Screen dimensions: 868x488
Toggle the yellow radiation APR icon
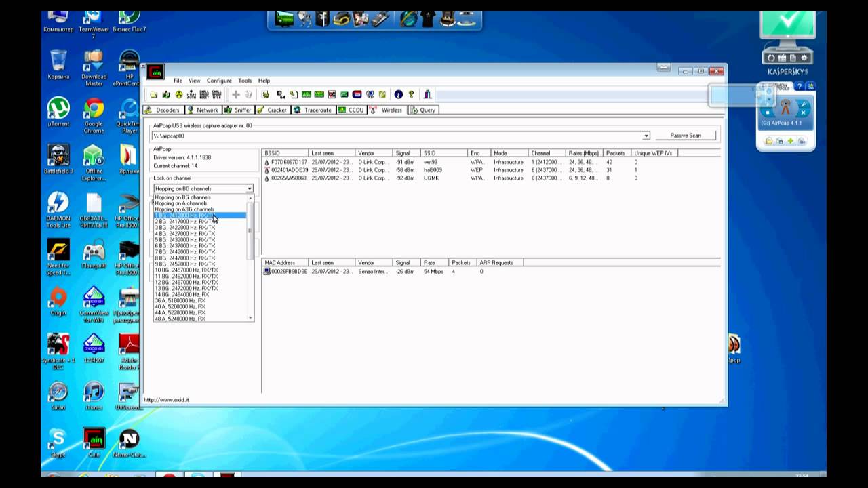tap(179, 94)
